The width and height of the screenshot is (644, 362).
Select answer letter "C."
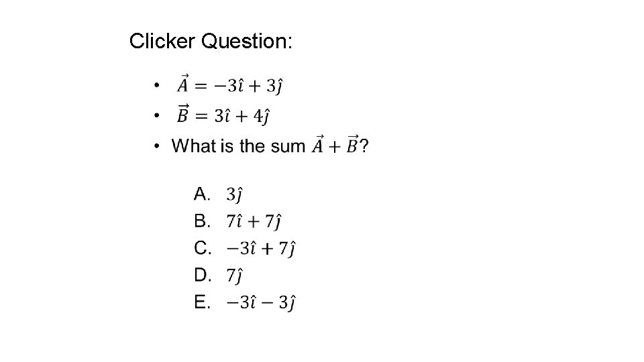203,248
